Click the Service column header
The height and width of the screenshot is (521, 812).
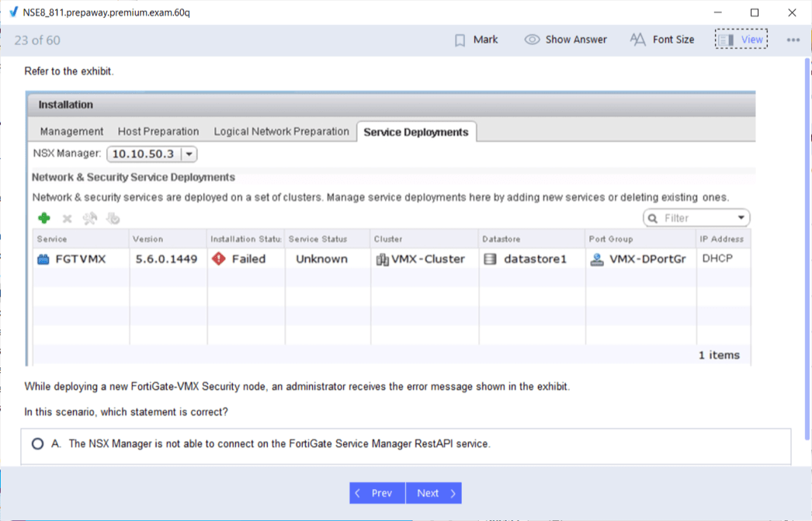click(81, 238)
